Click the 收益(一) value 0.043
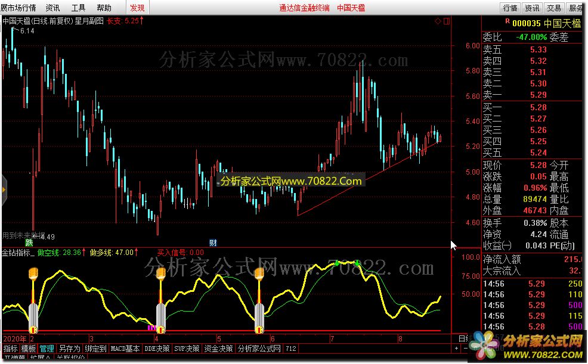Viewport: 588px width, 364px height. click(x=536, y=245)
